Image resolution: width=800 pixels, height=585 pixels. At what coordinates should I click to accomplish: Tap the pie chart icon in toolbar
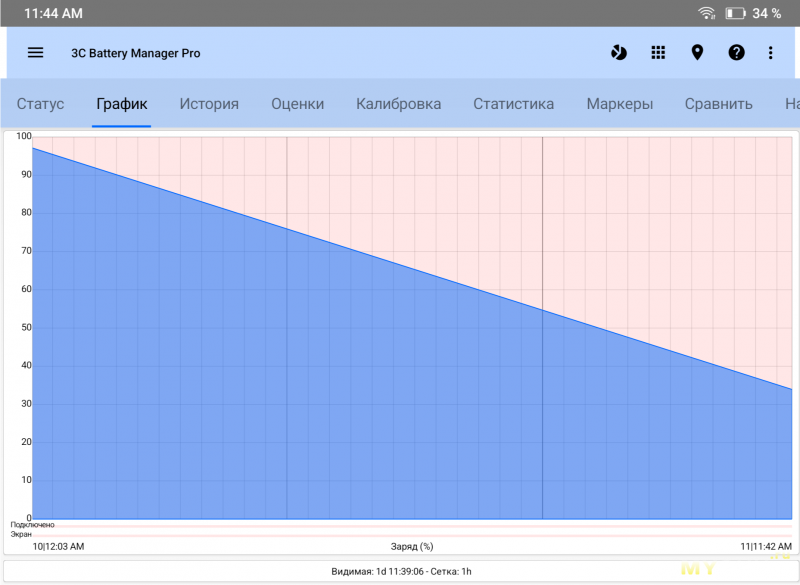point(619,53)
